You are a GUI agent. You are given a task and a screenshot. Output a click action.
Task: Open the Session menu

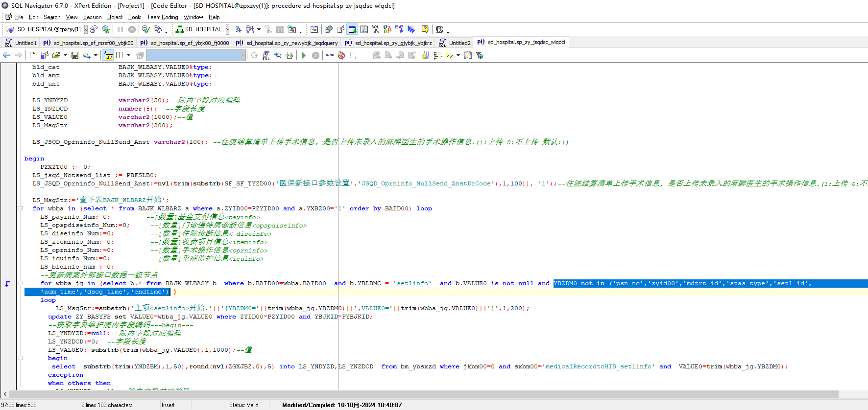92,17
